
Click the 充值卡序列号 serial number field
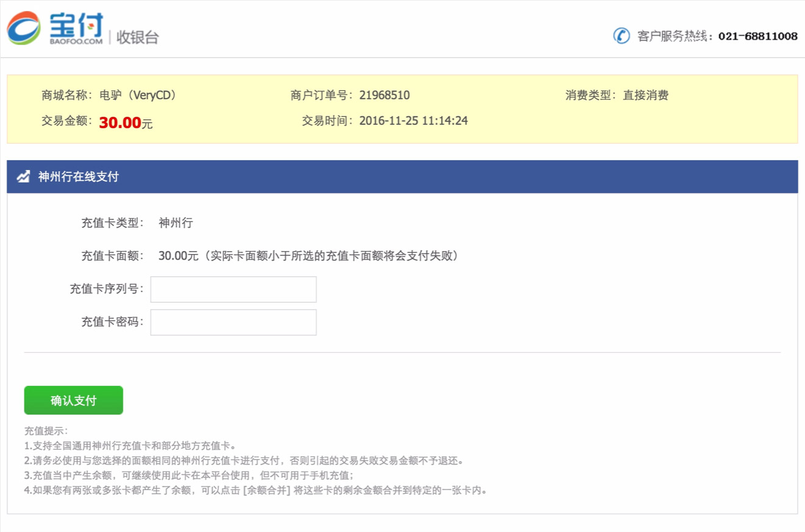tap(233, 289)
